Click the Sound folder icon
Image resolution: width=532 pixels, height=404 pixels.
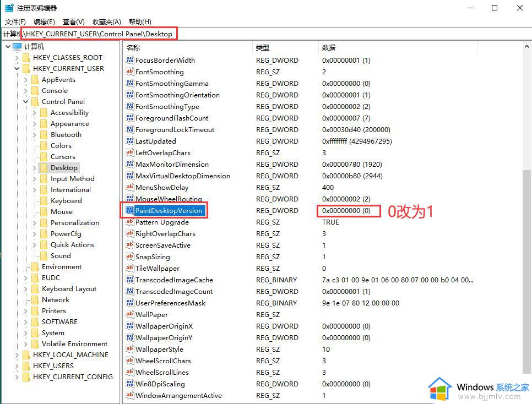tap(44, 256)
